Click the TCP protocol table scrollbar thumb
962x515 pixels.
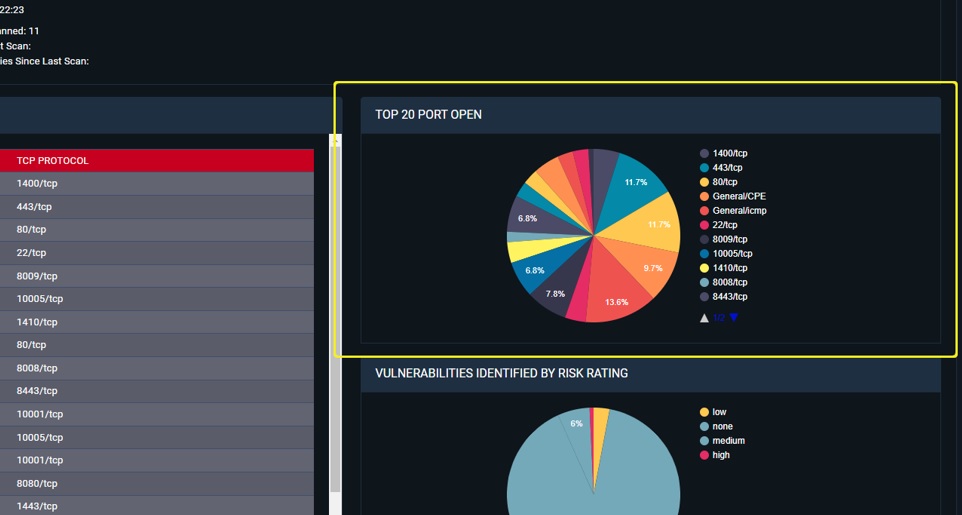tap(335, 319)
